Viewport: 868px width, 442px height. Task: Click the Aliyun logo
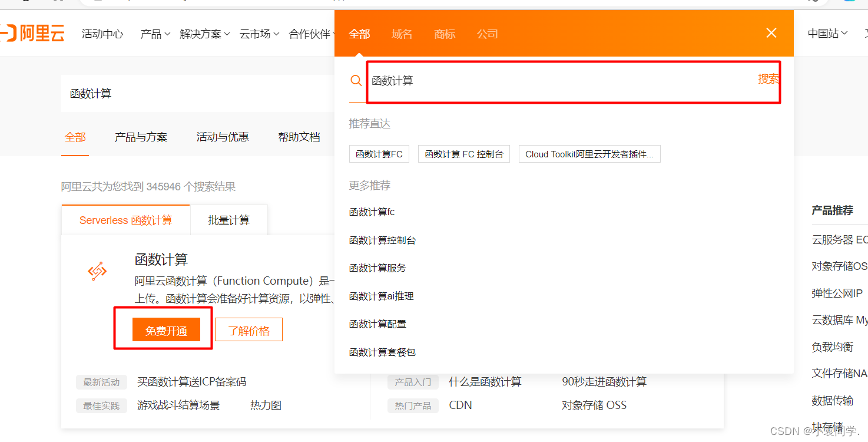[x=32, y=34]
